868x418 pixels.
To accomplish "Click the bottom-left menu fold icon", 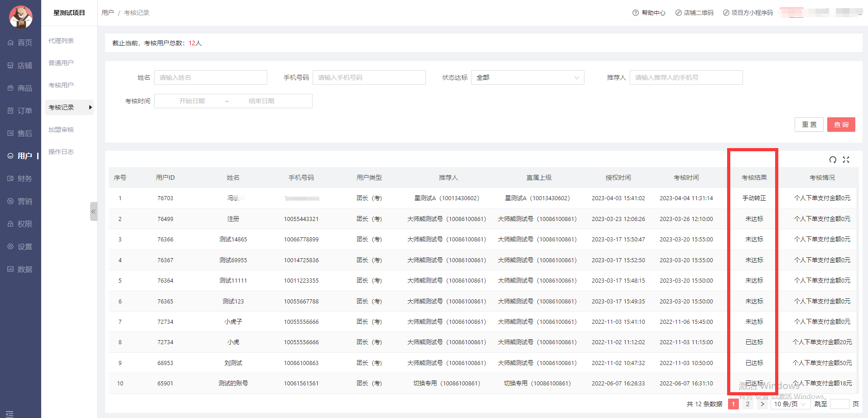I will point(10,413).
